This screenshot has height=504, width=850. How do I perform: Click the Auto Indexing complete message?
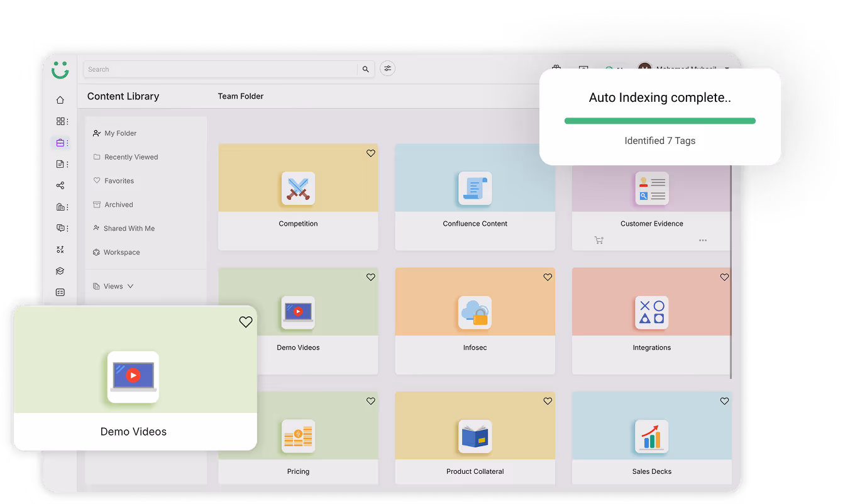tap(660, 97)
